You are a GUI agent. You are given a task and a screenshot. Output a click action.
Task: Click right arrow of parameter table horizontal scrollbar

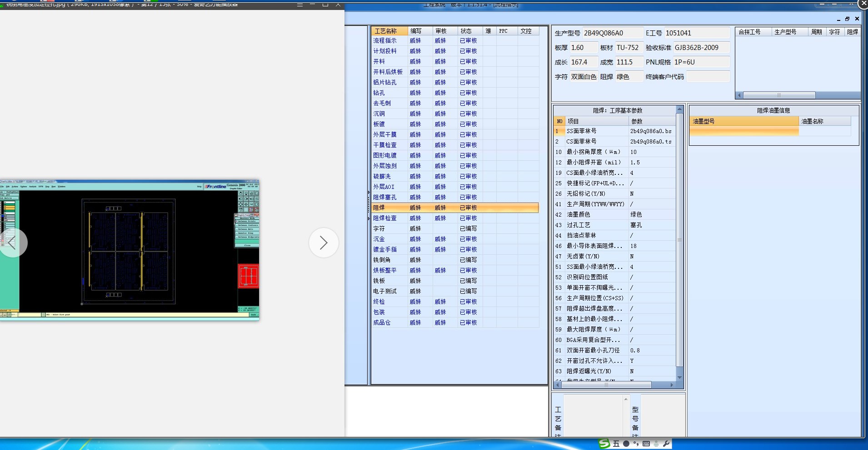[x=672, y=385]
